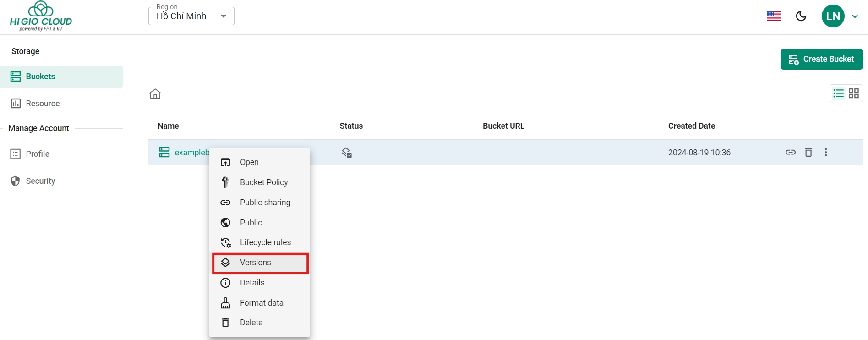The height and width of the screenshot is (340, 868).
Task: Click the Name column header
Action: click(168, 126)
